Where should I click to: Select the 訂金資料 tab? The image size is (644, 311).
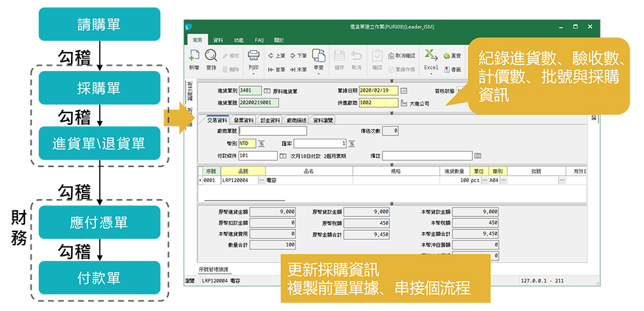pyautogui.click(x=270, y=120)
